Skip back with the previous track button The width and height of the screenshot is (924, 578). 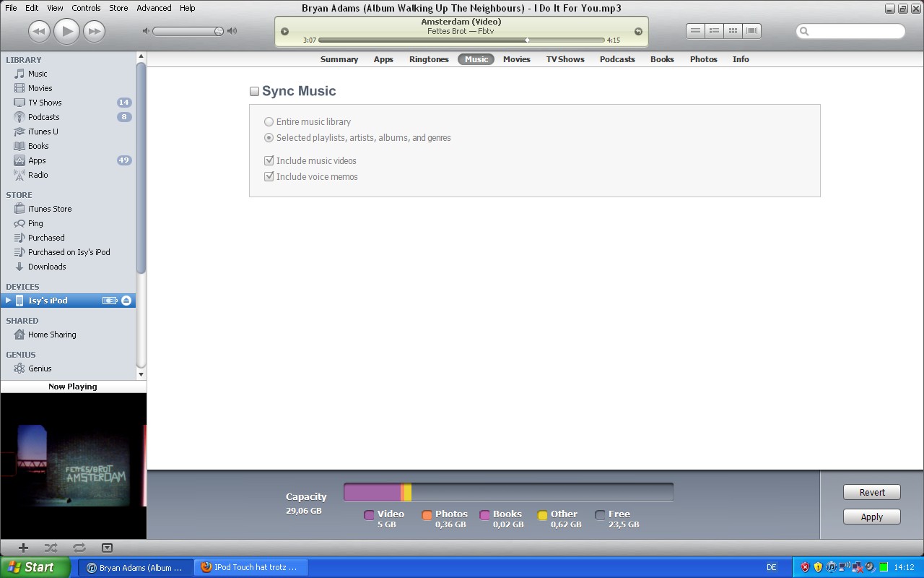(x=39, y=31)
